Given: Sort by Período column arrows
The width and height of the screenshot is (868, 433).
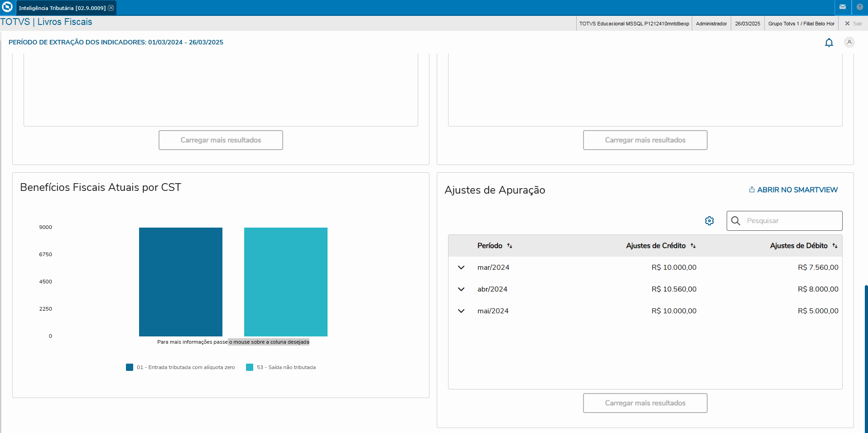Looking at the screenshot, I should 510,246.
